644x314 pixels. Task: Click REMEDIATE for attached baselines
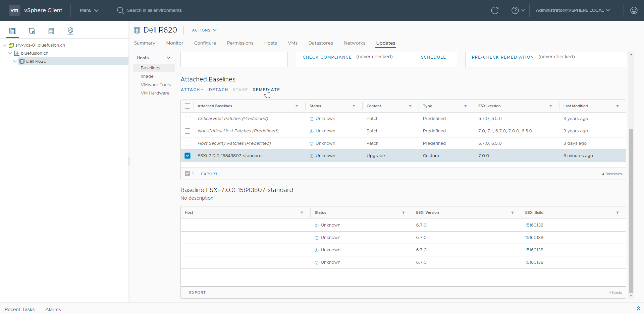click(266, 90)
